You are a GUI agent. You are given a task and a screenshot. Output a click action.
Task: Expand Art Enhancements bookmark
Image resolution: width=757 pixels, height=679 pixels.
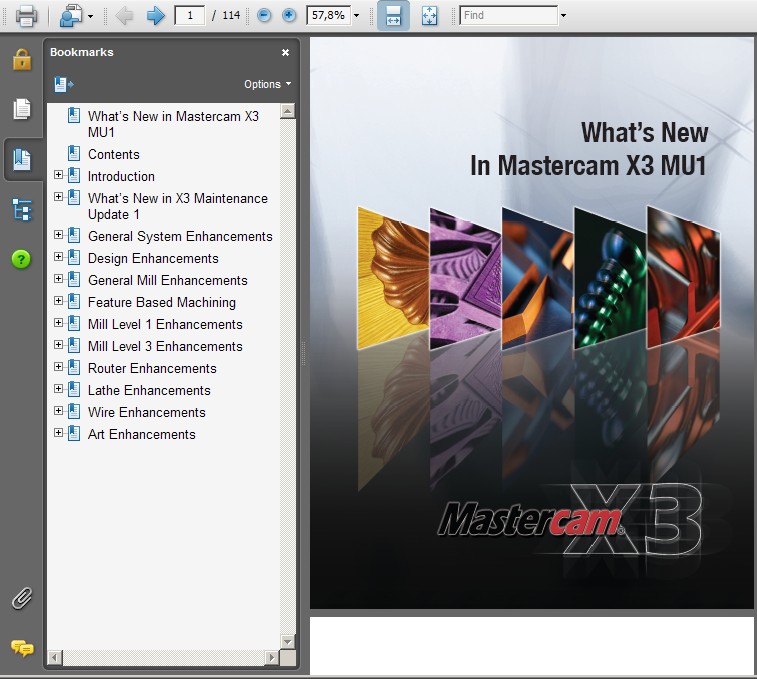click(58, 432)
